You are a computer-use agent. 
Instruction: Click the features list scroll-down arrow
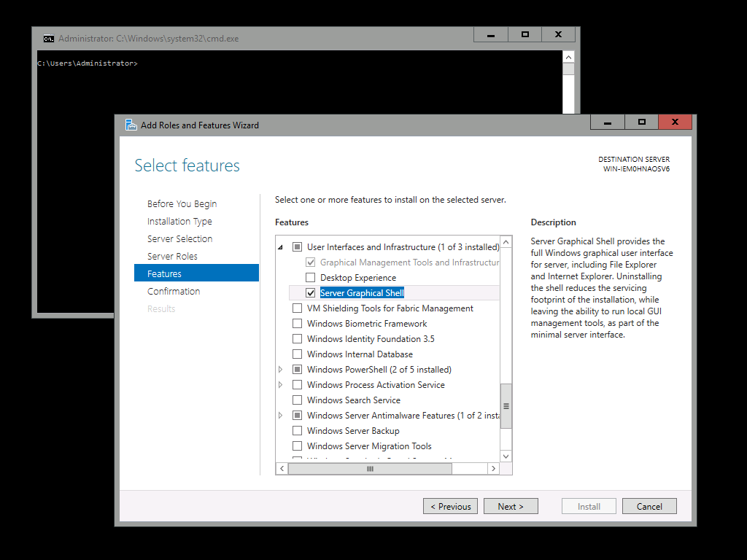click(506, 456)
